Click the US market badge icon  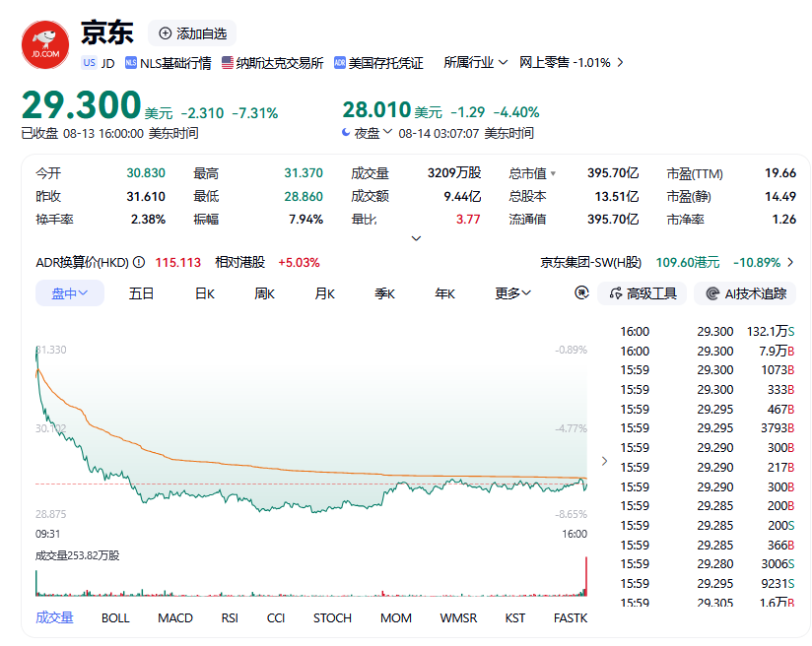click(89, 63)
